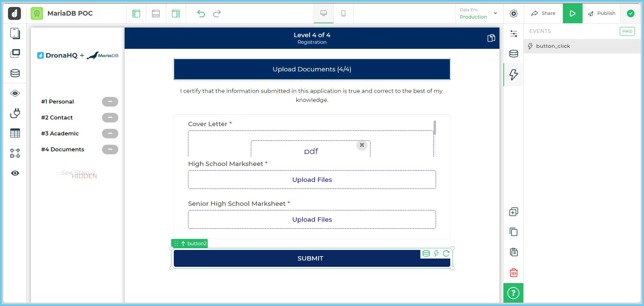The height and width of the screenshot is (306, 644).
Task: Open the green help question mark
Action: coord(513,293)
